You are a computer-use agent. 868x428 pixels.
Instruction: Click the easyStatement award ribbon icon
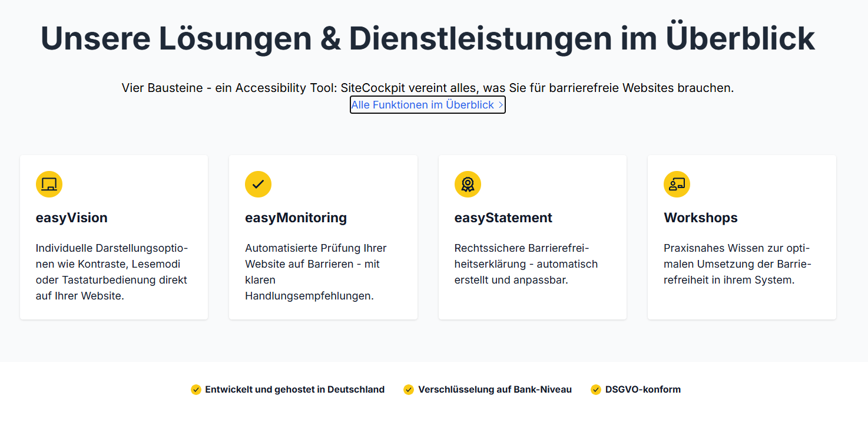tap(468, 185)
